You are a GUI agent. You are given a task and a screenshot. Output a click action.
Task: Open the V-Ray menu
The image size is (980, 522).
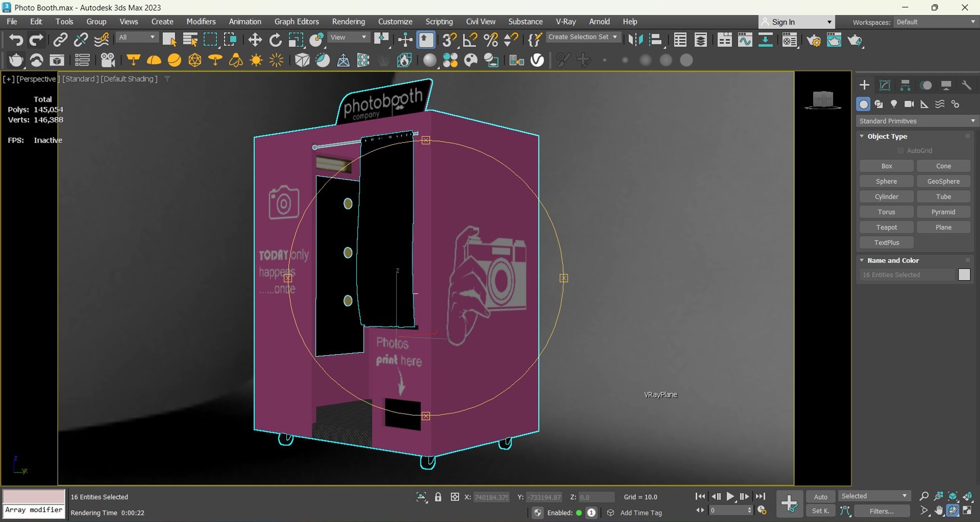(x=566, y=21)
